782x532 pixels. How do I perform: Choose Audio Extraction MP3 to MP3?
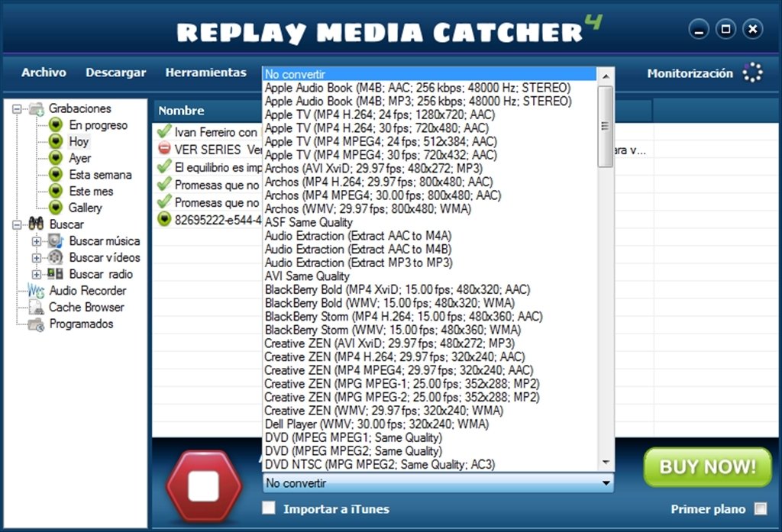[x=430, y=263]
